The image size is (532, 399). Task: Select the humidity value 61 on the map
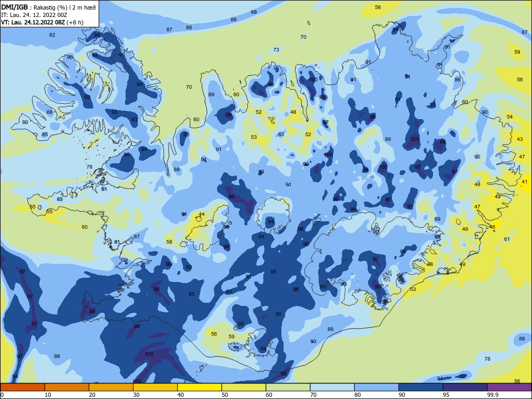pos(507,239)
